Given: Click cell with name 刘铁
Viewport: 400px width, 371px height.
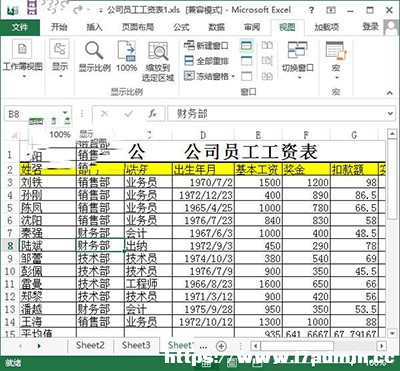Looking at the screenshot, I should click(x=48, y=183).
